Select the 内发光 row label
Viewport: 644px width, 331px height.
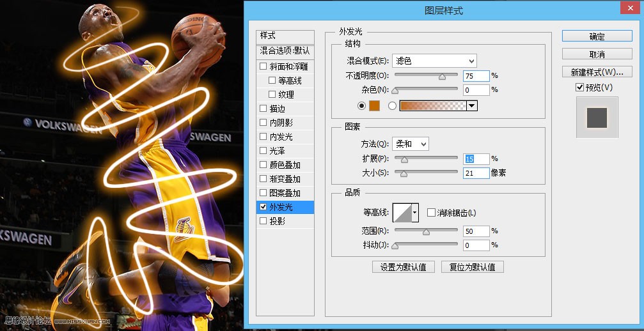(281, 137)
